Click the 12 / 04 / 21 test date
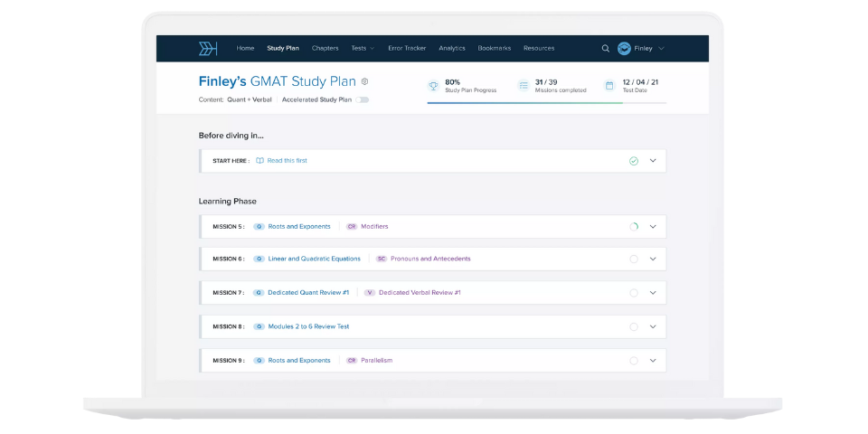 [x=640, y=82]
